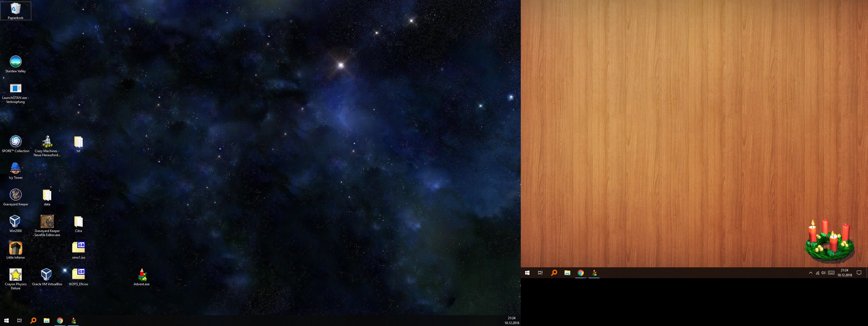
Task: Select the Citra folder
Action: [78, 222]
